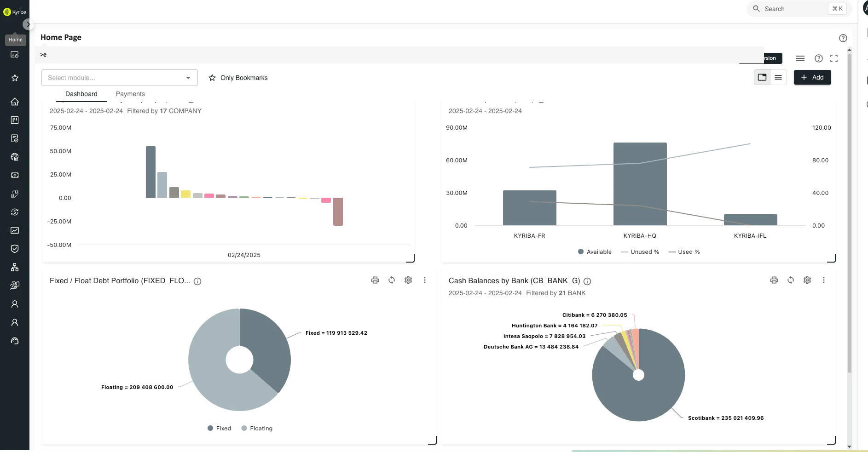Refresh the Fixed / Float Debt Portfolio widget
Viewport: 868px width, 452px height.
(x=392, y=280)
